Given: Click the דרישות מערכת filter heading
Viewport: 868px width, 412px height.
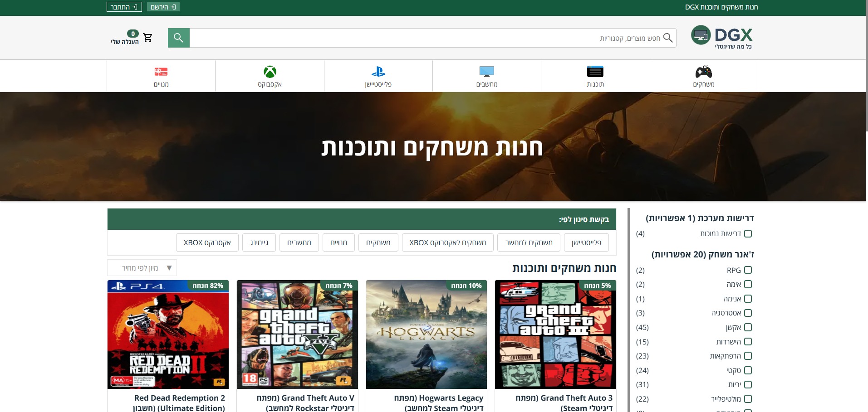Looking at the screenshot, I should 700,218.
